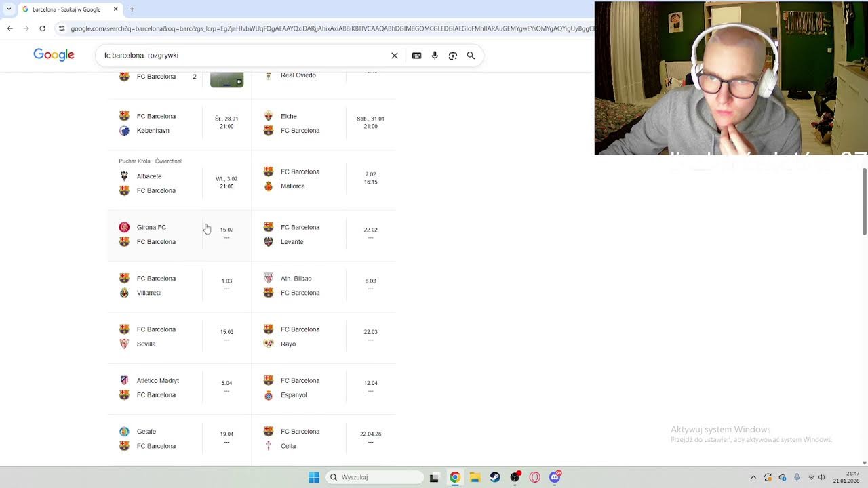Switch to Google Chrome on the taskbar
868x488 pixels.
point(455,477)
